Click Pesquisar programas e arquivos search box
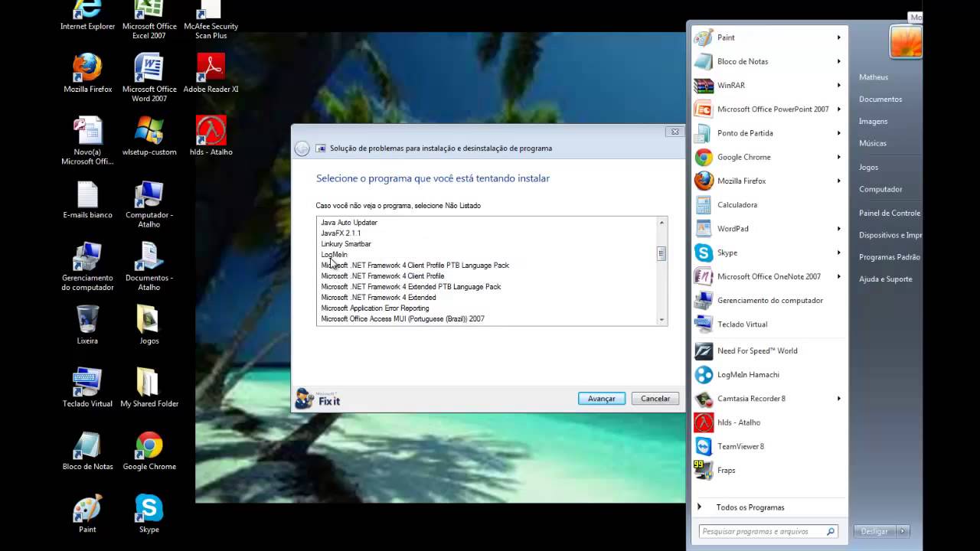980x551 pixels. pyautogui.click(x=768, y=531)
